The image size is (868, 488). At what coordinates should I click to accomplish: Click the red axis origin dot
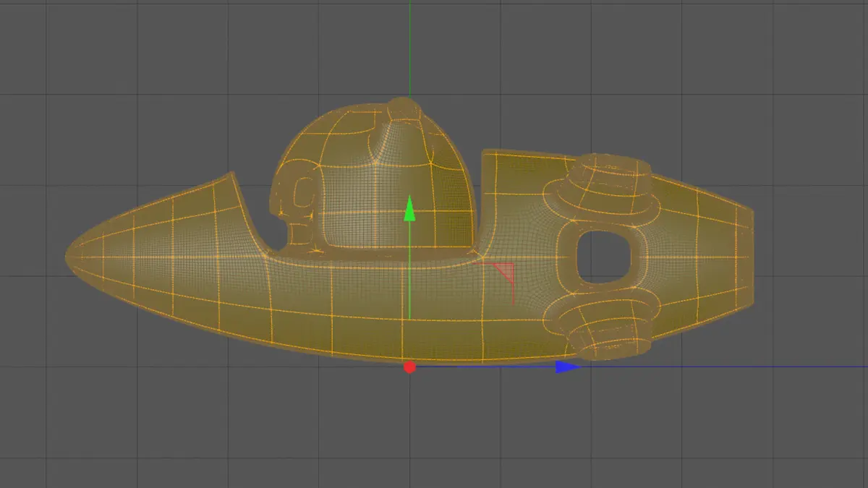pos(410,367)
